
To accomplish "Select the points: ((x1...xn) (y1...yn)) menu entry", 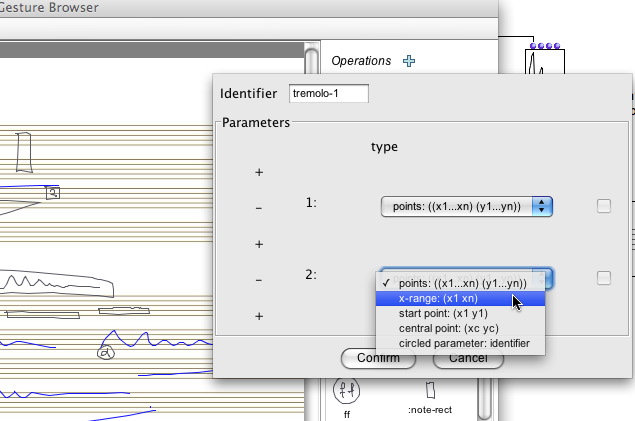I will (x=460, y=283).
